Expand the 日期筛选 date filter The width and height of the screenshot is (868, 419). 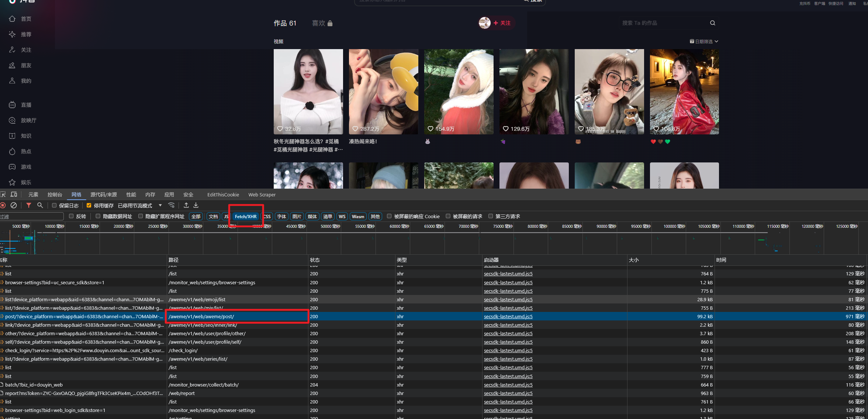(704, 41)
